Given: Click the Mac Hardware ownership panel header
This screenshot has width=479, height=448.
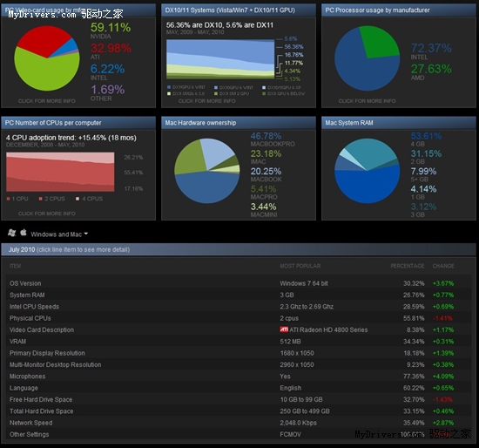Looking at the screenshot, I should tap(239, 123).
